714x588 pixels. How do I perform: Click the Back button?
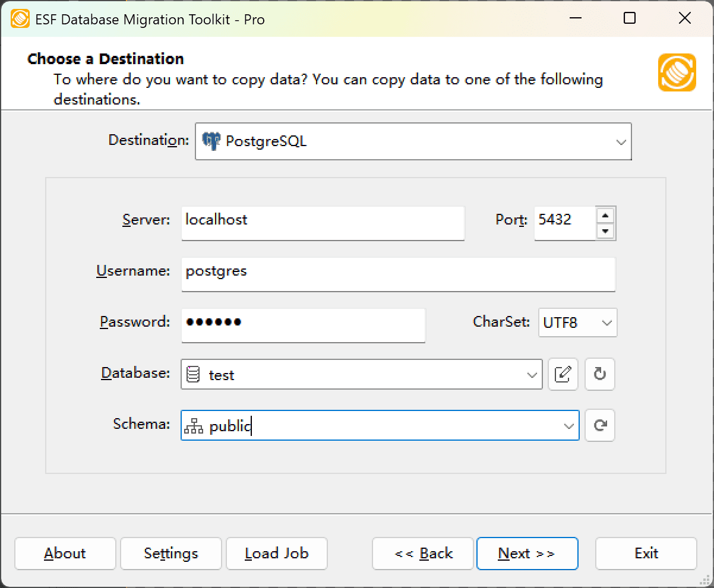[x=422, y=554]
